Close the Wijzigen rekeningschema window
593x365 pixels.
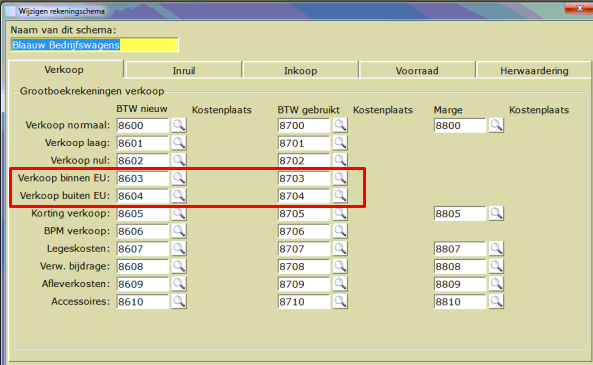[x=579, y=8]
